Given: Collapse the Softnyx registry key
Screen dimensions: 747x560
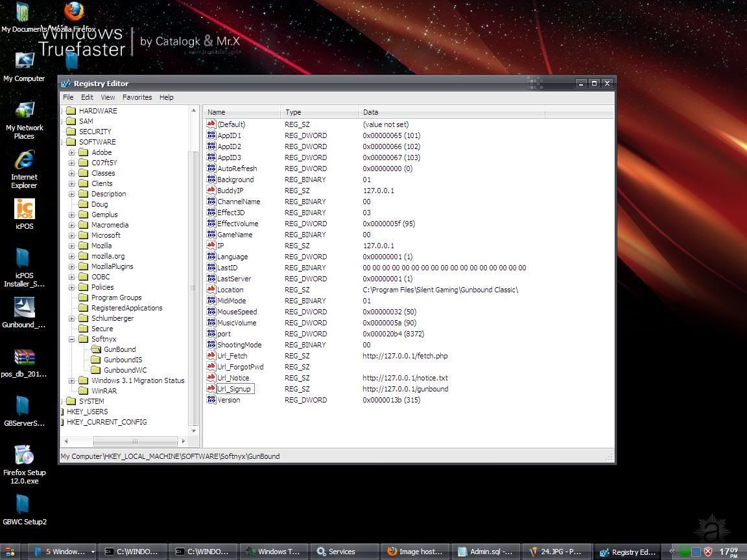Looking at the screenshot, I should pos(71,339).
